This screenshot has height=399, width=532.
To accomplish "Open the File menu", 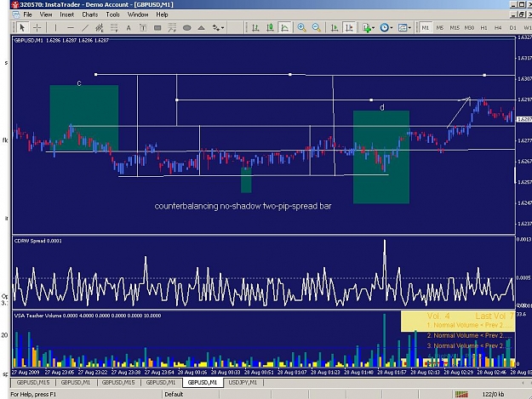I will tap(27, 14).
